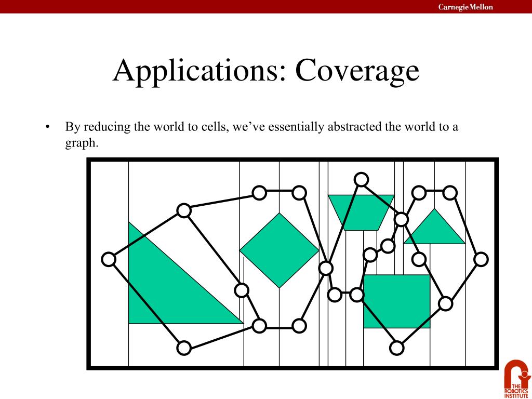Click the green diamond obstacle
The width and height of the screenshot is (532, 399).
[x=279, y=250]
